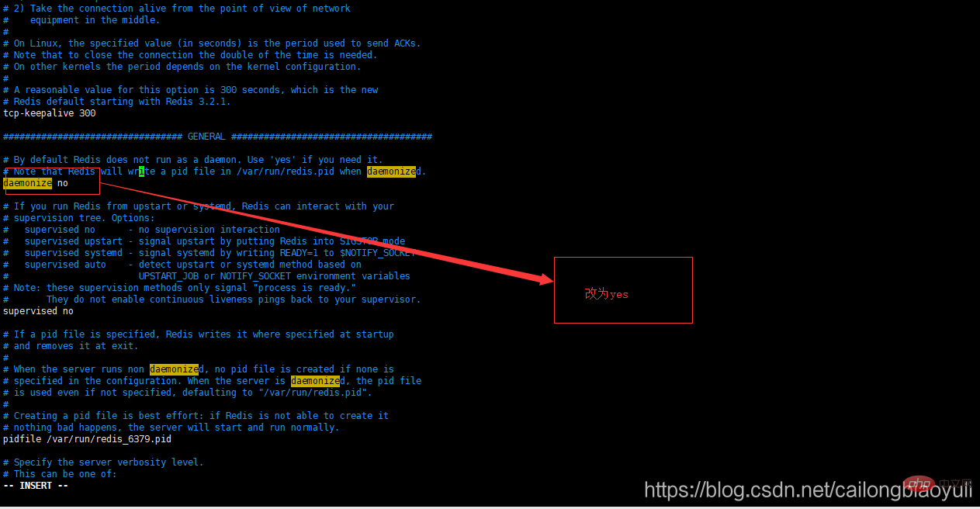Click the php中文网 logo watermark

(x=939, y=484)
